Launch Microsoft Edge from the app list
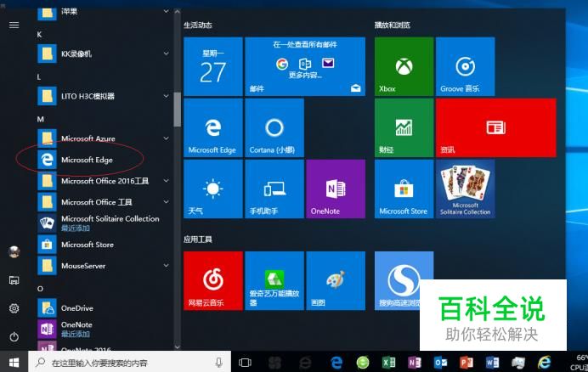Screen dimensions: 588x372 103,160
